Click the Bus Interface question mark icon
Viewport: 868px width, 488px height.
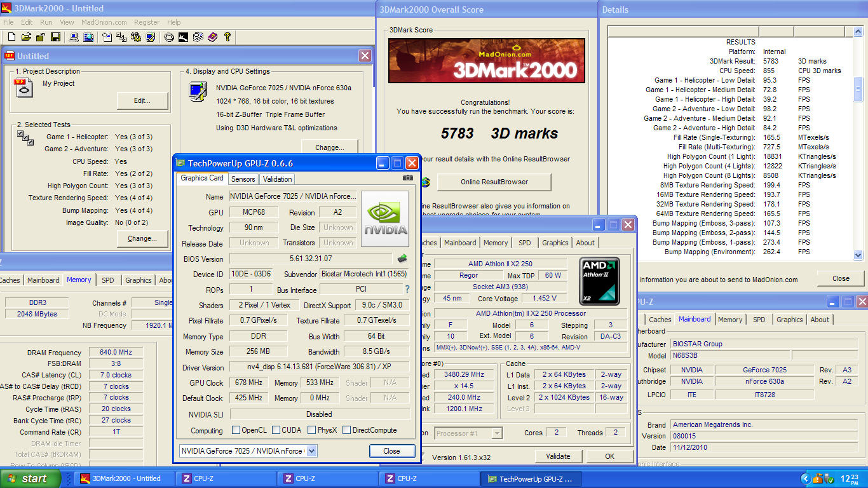[407, 290]
